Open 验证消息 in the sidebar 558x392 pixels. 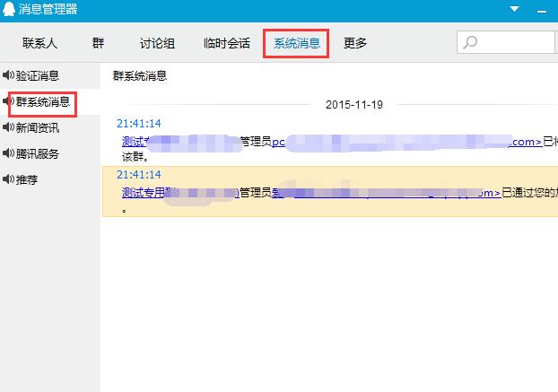coord(38,75)
